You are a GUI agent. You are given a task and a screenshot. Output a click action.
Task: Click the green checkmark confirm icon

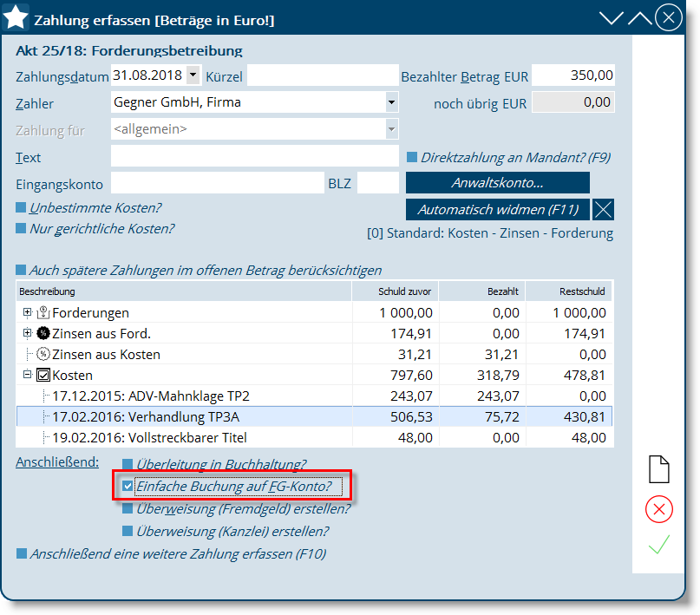659,545
